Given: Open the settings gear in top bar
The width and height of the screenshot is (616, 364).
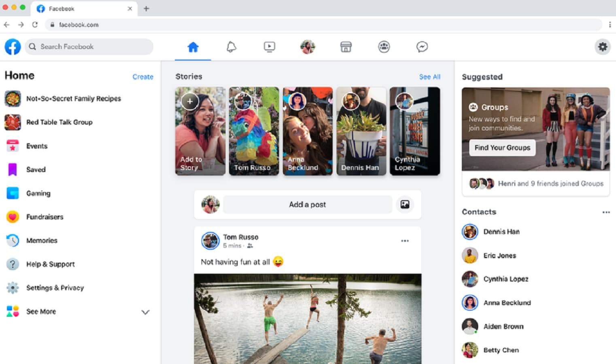Looking at the screenshot, I should click(603, 47).
